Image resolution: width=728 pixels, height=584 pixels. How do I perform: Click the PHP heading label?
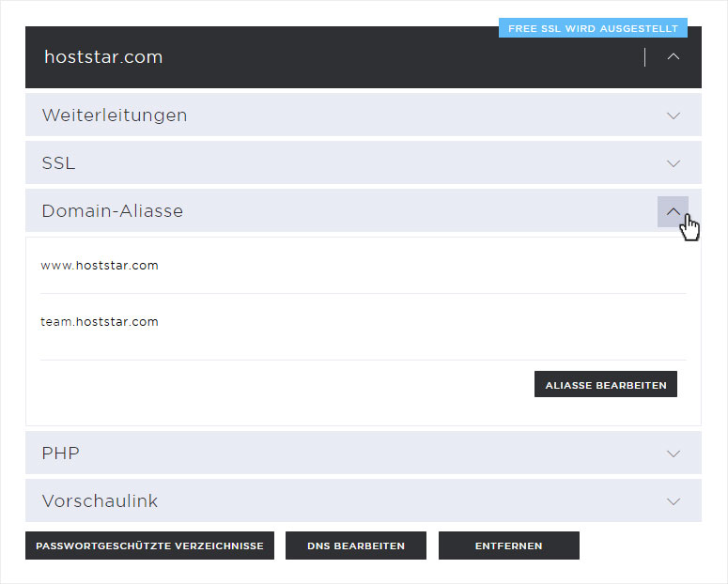pos(60,453)
